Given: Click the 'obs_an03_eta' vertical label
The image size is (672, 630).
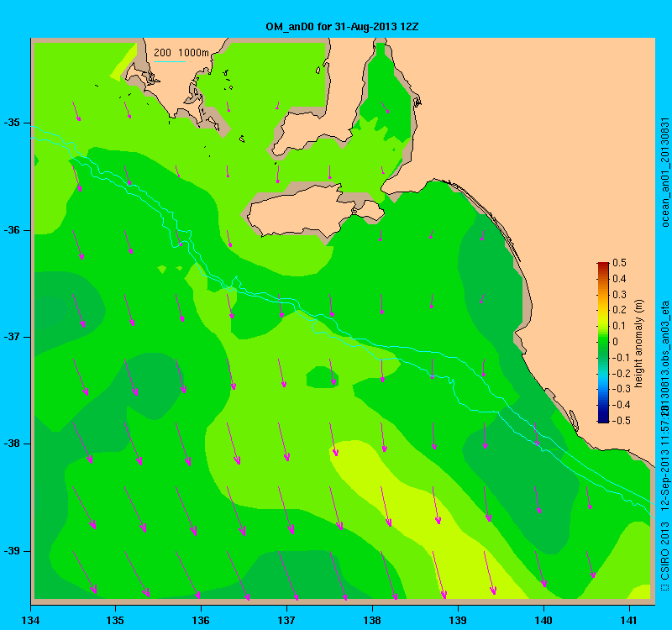Looking at the screenshot, I should (x=664, y=335).
